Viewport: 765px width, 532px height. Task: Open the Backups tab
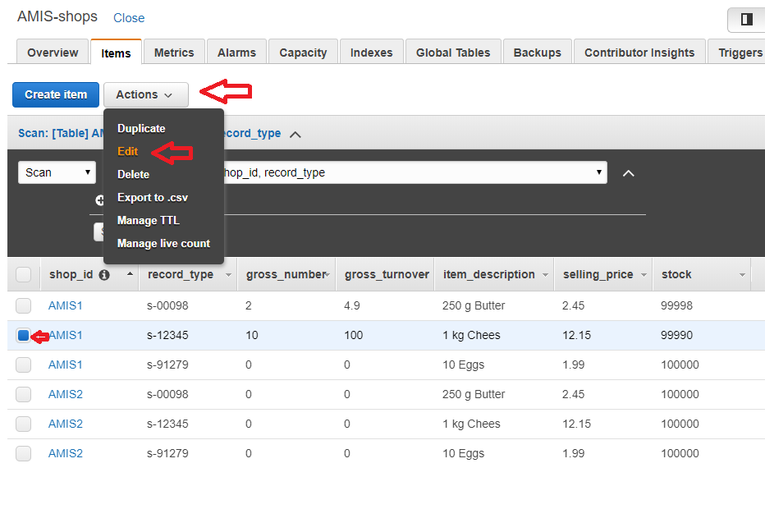click(537, 53)
